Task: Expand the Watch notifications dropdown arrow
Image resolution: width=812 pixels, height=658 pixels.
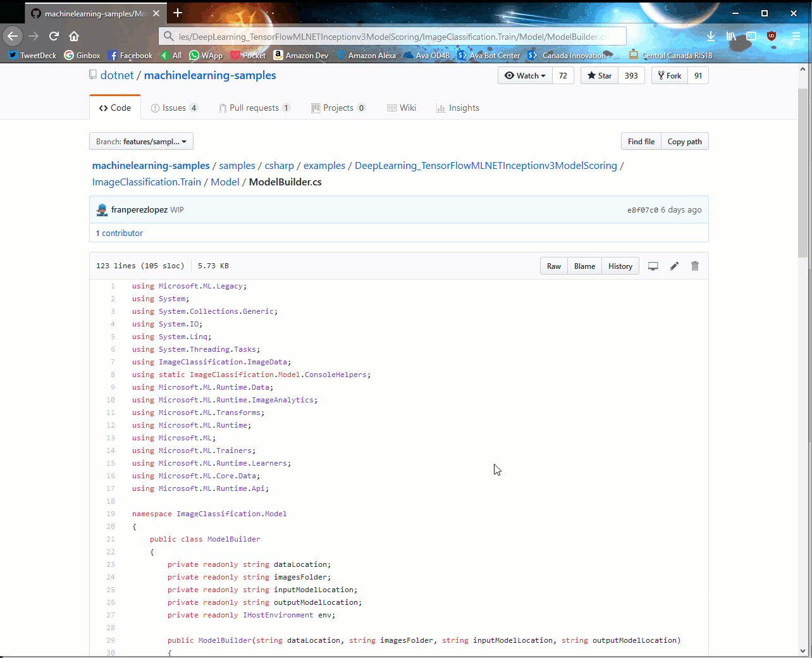Action: coord(542,75)
